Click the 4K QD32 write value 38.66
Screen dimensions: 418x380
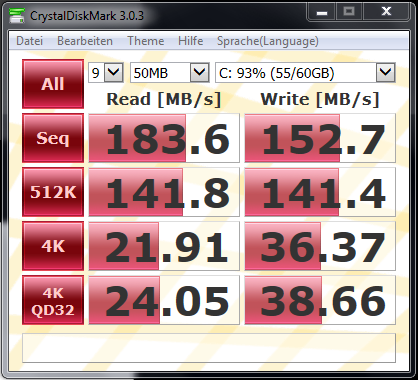pyautogui.click(x=320, y=300)
